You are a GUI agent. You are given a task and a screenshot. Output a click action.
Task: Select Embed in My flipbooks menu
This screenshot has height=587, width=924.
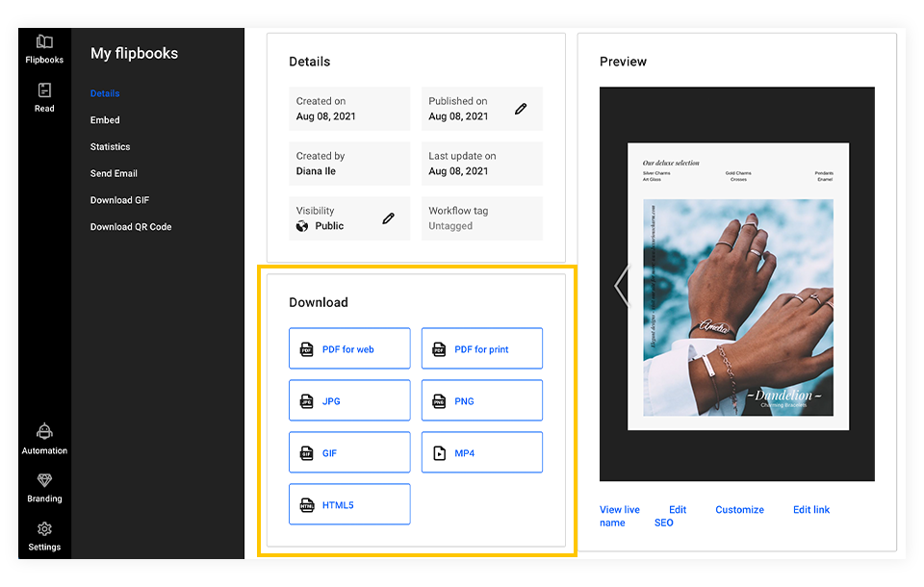pyautogui.click(x=105, y=120)
